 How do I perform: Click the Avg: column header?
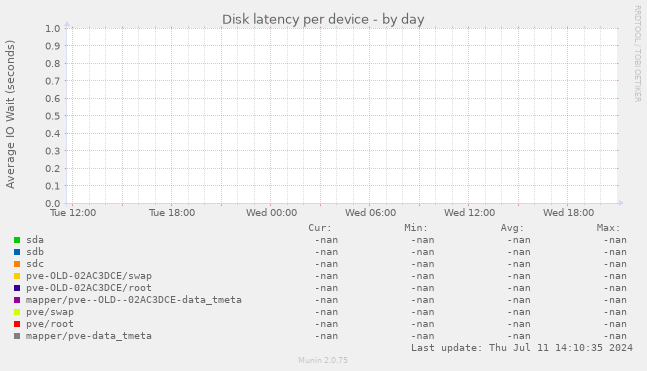tap(512, 228)
